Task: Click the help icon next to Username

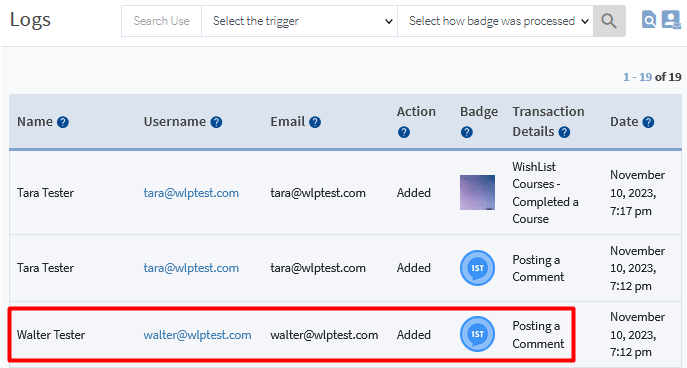Action: coord(216,122)
